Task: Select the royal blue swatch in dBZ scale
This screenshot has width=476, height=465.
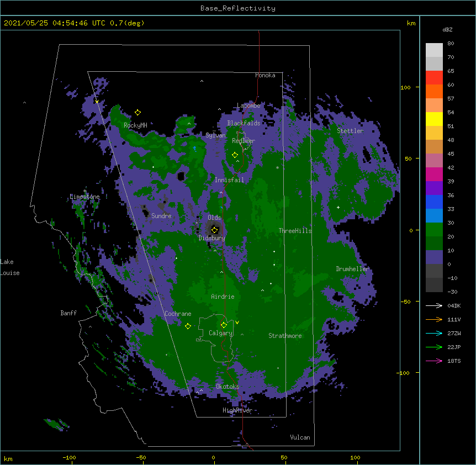Action: coord(434,202)
